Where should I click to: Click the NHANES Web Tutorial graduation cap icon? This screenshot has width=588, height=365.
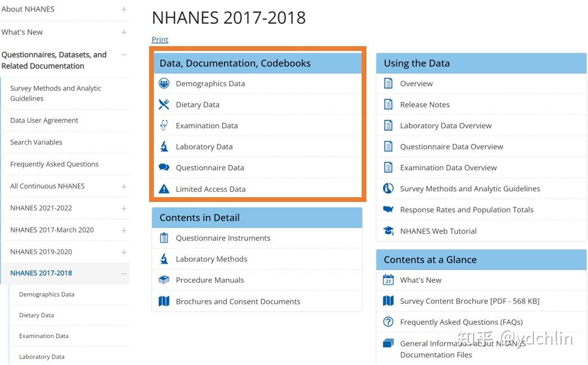388,231
